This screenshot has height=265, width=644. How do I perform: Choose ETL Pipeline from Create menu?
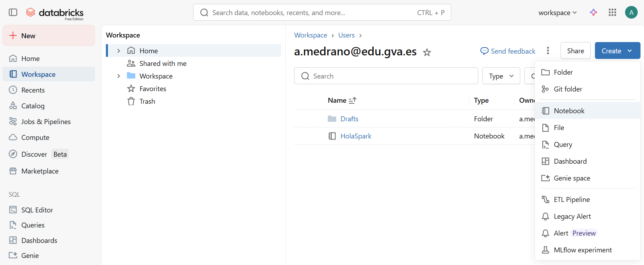click(x=588, y=199)
